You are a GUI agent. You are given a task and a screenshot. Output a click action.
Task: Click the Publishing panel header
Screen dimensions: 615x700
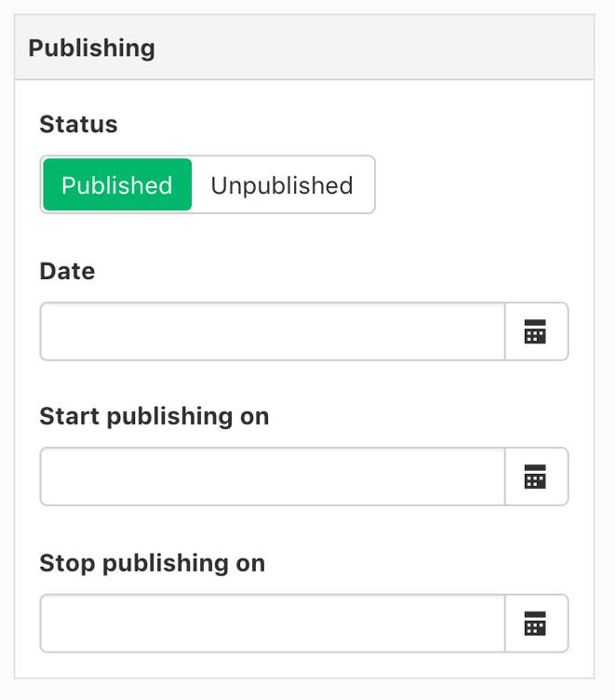click(x=304, y=47)
